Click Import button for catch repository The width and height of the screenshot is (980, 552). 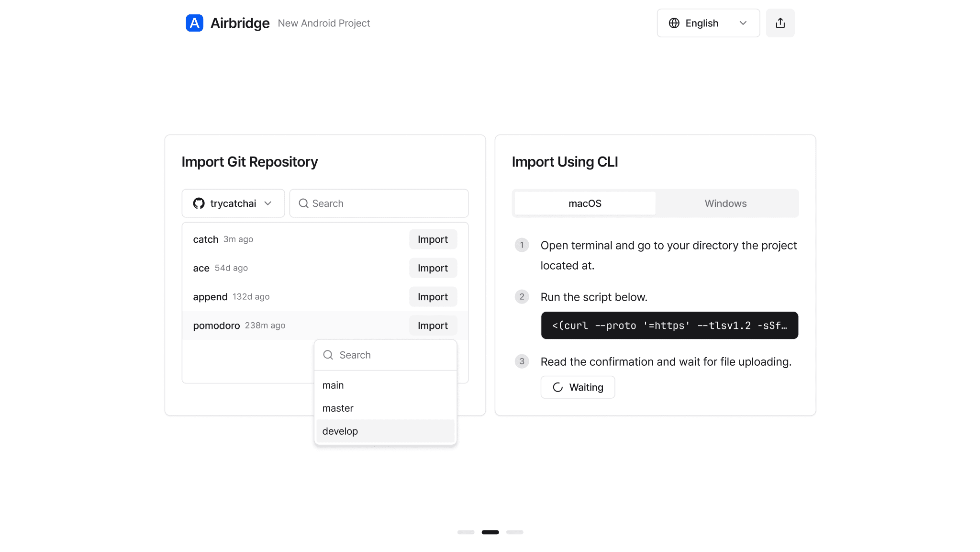(x=433, y=239)
